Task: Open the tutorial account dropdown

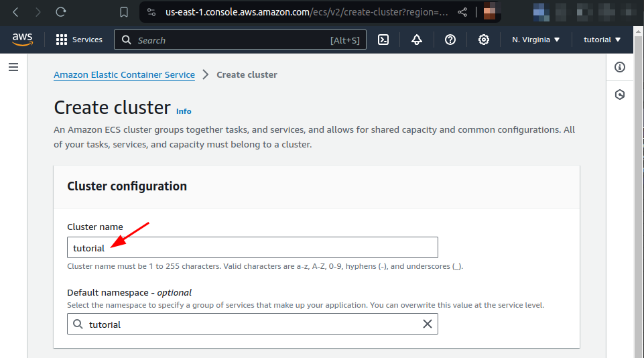Action: click(602, 40)
